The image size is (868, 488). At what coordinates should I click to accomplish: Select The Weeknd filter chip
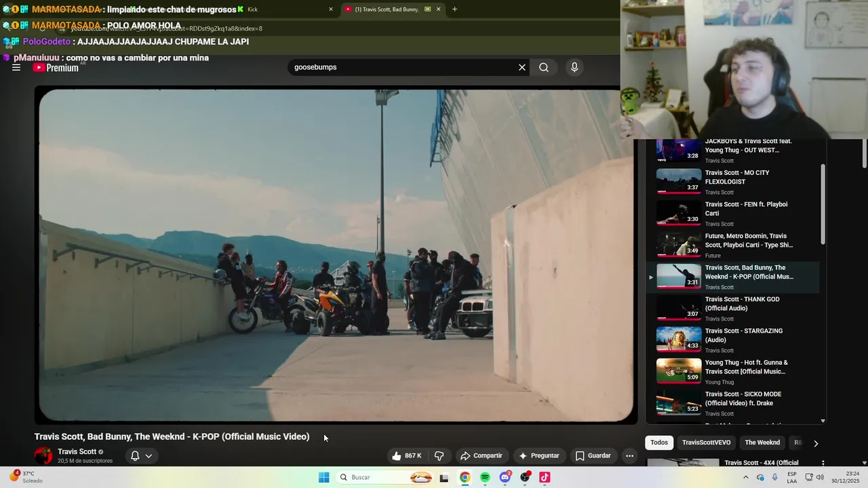coord(762,443)
